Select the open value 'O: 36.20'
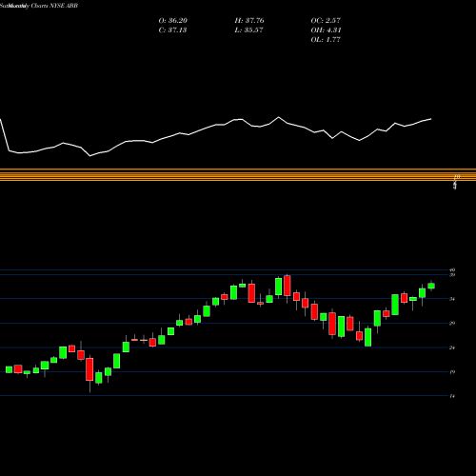 (x=173, y=20)
